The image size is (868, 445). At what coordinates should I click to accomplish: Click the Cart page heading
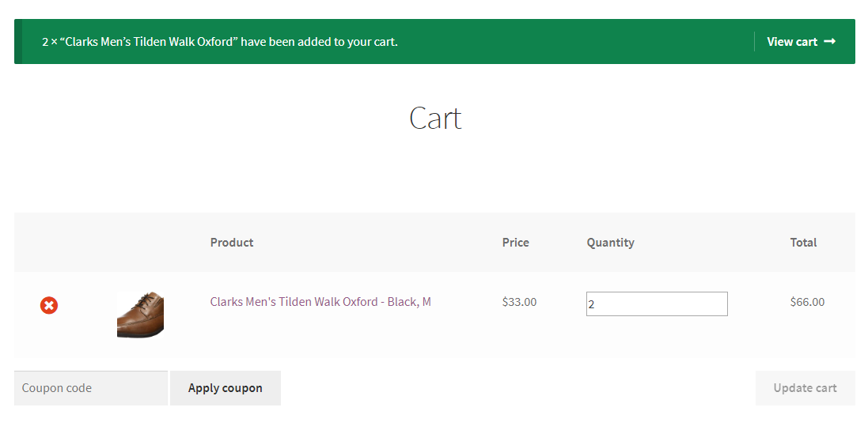pyautogui.click(x=434, y=119)
